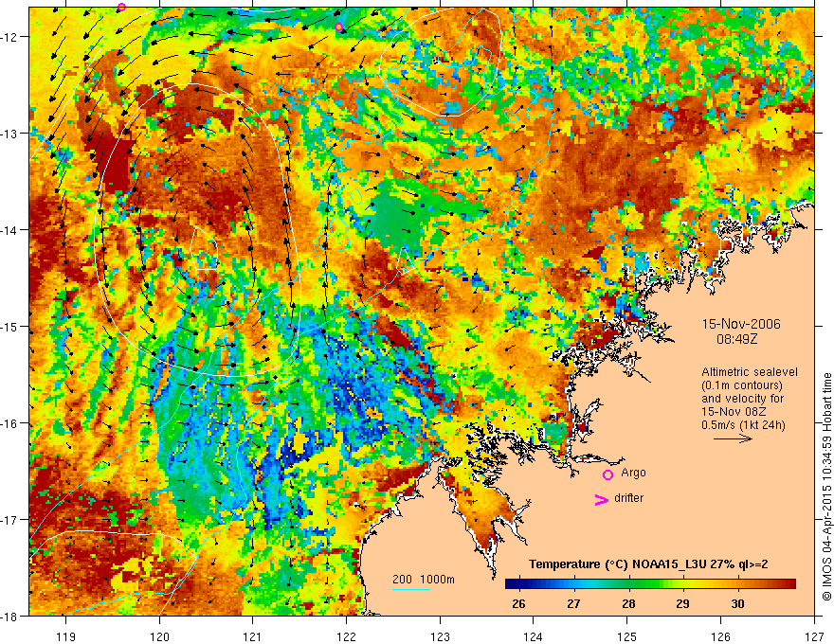Image resolution: width=834 pixels, height=644 pixels.
Task: Click the latitude axis label -13
Action: (9, 134)
